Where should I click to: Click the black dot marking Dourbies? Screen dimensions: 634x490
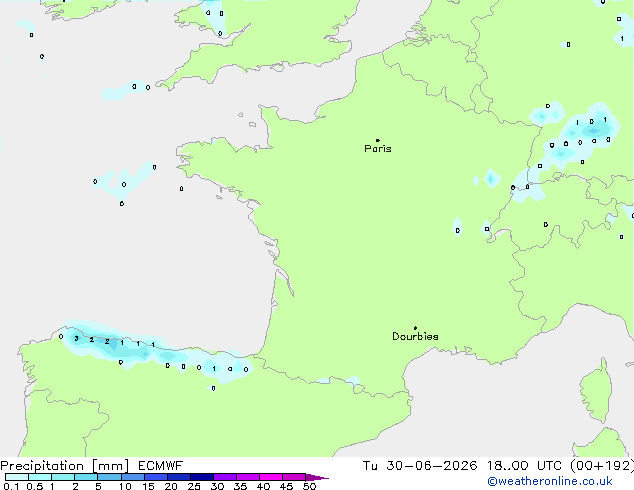point(415,328)
